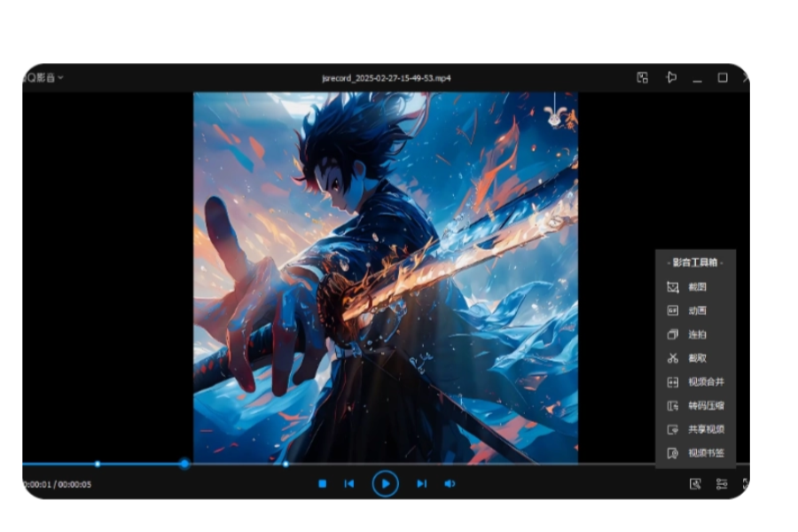Select 截图 (screenshot) in the toolbox

[696, 287]
